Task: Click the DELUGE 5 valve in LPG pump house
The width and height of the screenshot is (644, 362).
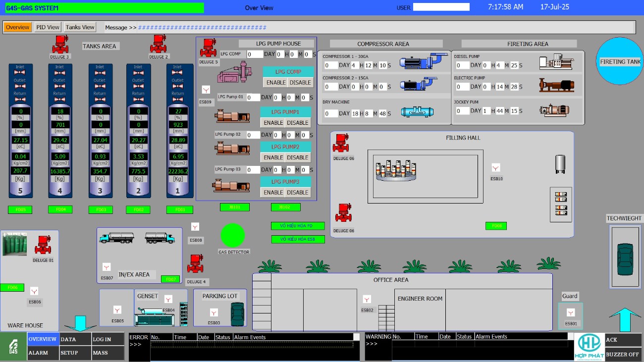Action: pyautogui.click(x=208, y=49)
